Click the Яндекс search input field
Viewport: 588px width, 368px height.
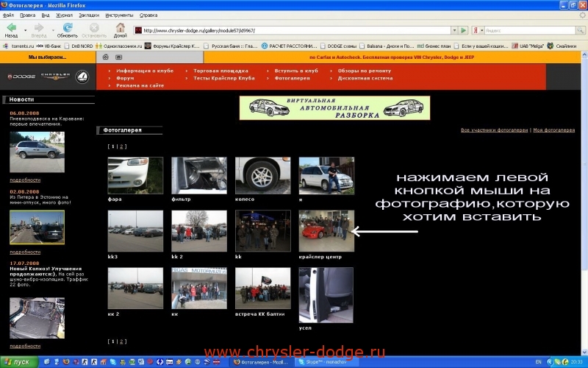(530, 30)
